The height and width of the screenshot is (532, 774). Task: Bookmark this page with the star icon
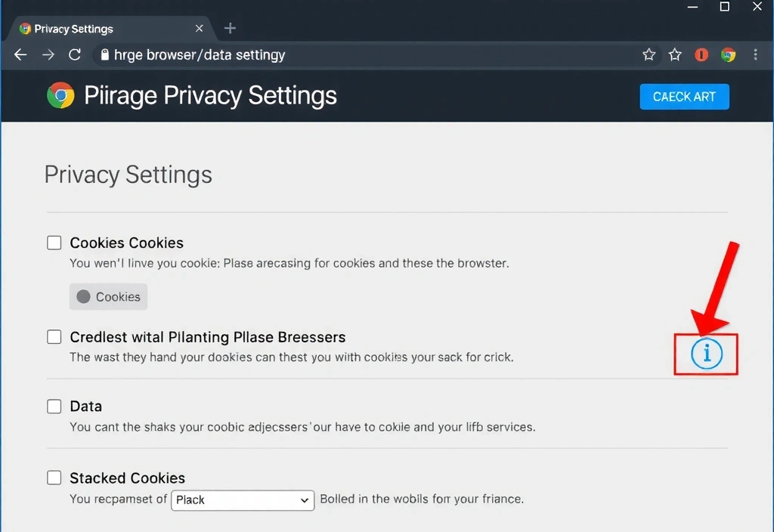(x=649, y=54)
